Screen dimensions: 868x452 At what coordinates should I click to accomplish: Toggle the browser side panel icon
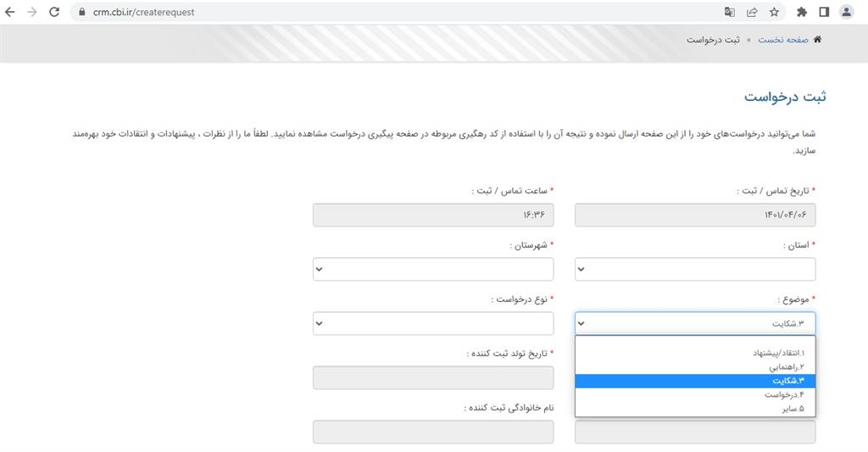tap(824, 12)
